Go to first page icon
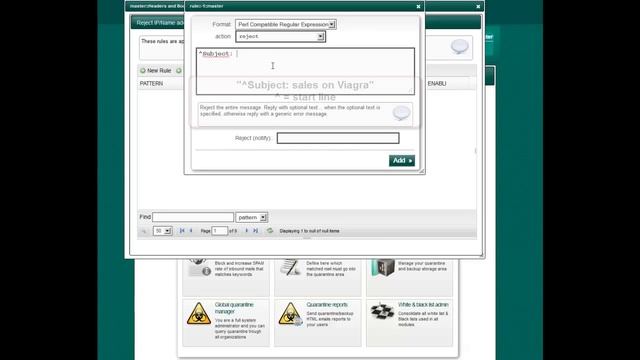 (182, 231)
